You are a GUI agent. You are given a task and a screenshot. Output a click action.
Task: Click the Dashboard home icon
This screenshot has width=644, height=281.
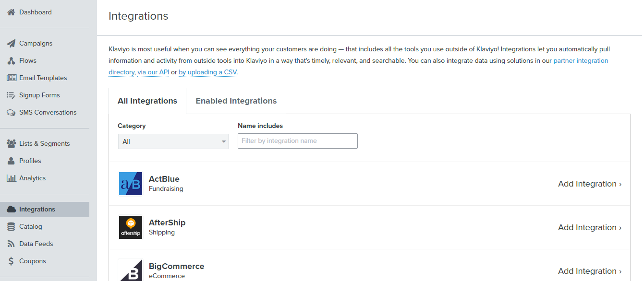click(11, 12)
